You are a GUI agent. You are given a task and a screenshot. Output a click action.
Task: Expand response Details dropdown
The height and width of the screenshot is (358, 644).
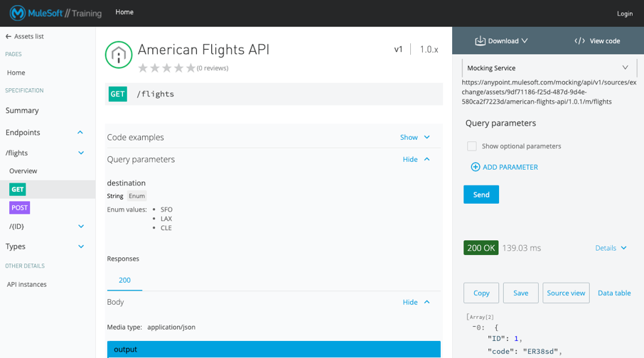click(x=611, y=248)
